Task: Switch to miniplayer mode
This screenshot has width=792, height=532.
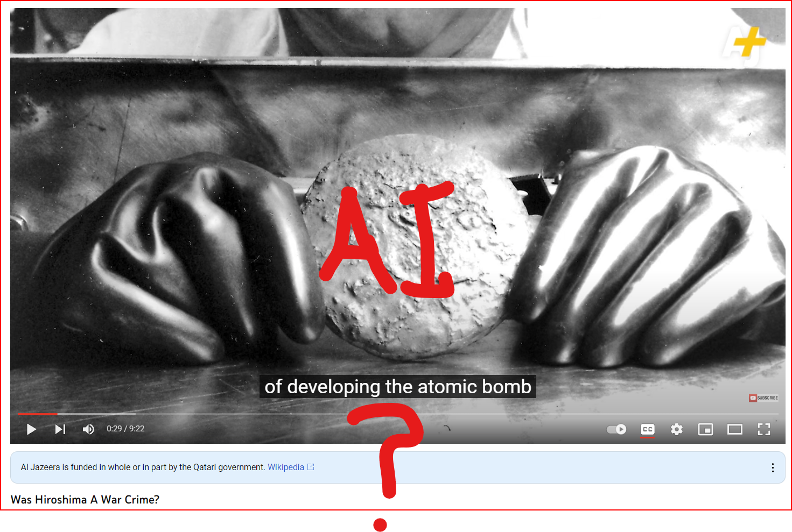Action: (705, 429)
